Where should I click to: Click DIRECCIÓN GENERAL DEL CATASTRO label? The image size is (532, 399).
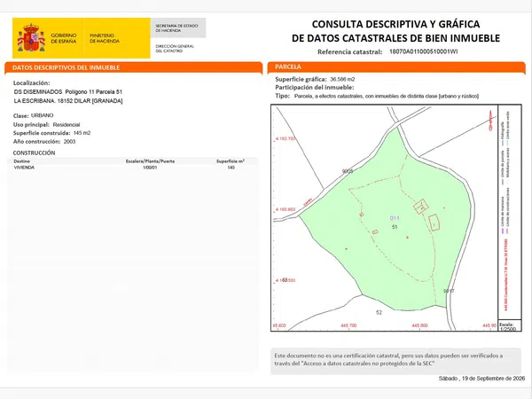(x=175, y=48)
